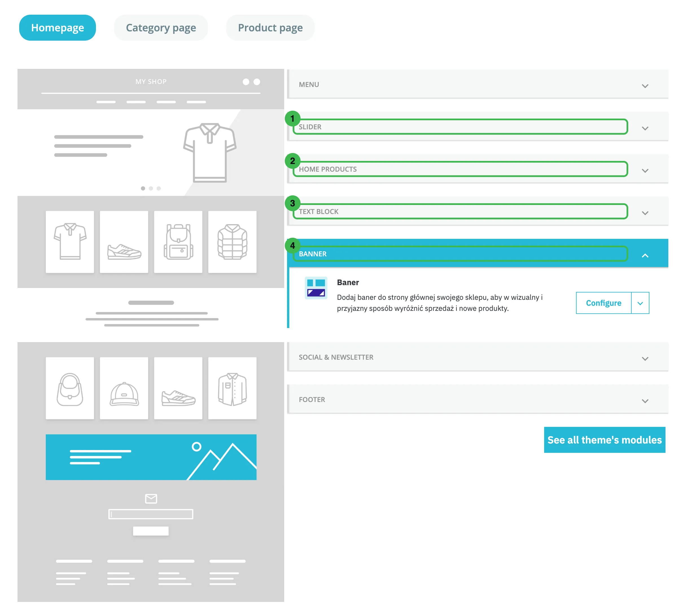Click See all theme's modules button

click(x=604, y=439)
